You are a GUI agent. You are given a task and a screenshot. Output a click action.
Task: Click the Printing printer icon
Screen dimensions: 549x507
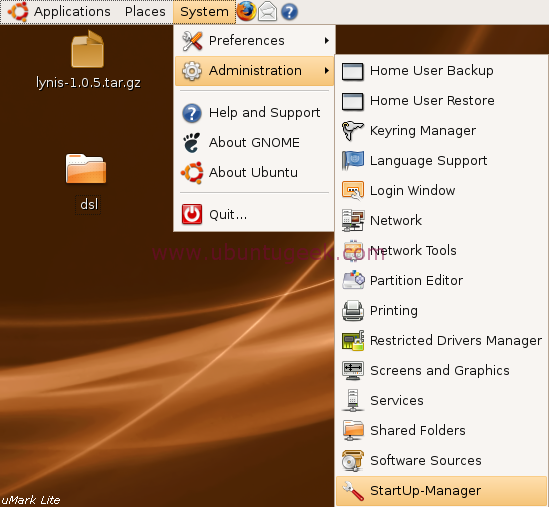point(353,311)
